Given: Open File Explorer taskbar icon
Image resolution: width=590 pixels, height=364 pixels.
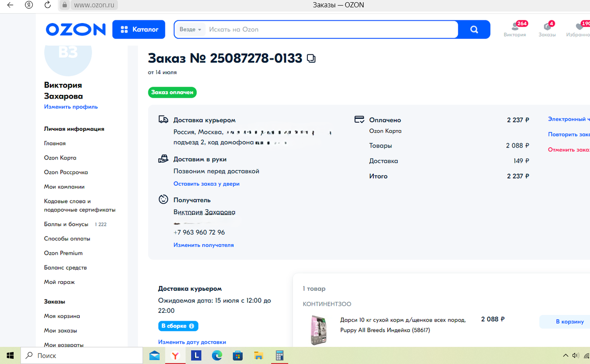Looking at the screenshot, I should (x=259, y=355).
